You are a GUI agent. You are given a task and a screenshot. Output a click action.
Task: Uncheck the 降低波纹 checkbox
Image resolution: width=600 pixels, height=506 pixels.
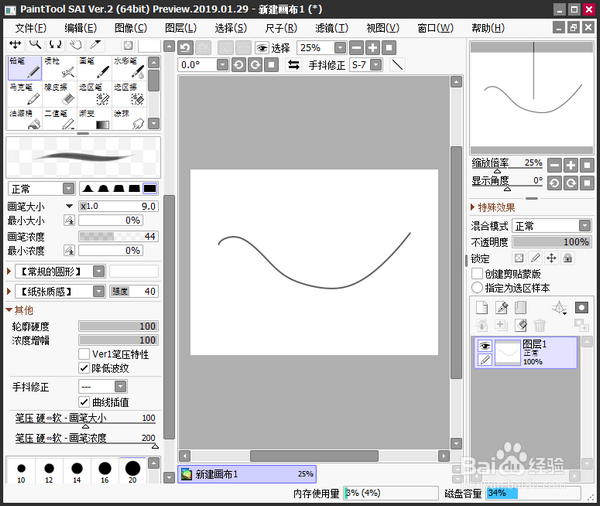point(84,368)
